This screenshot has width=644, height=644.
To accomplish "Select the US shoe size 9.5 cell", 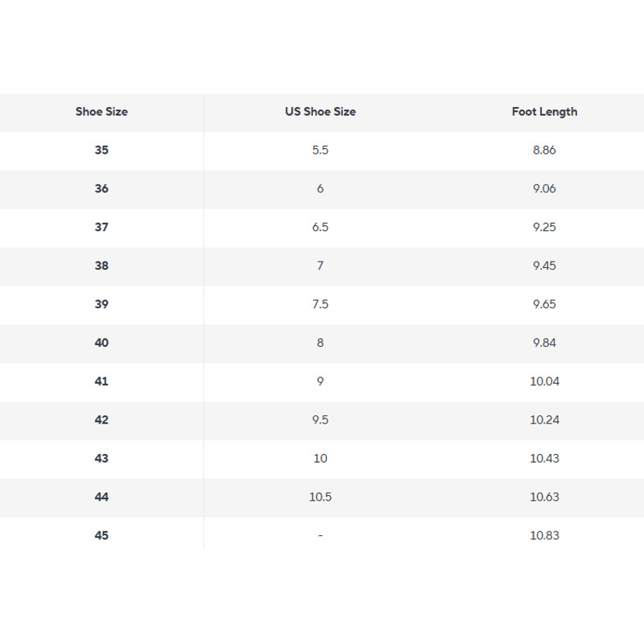I will tap(320, 420).
